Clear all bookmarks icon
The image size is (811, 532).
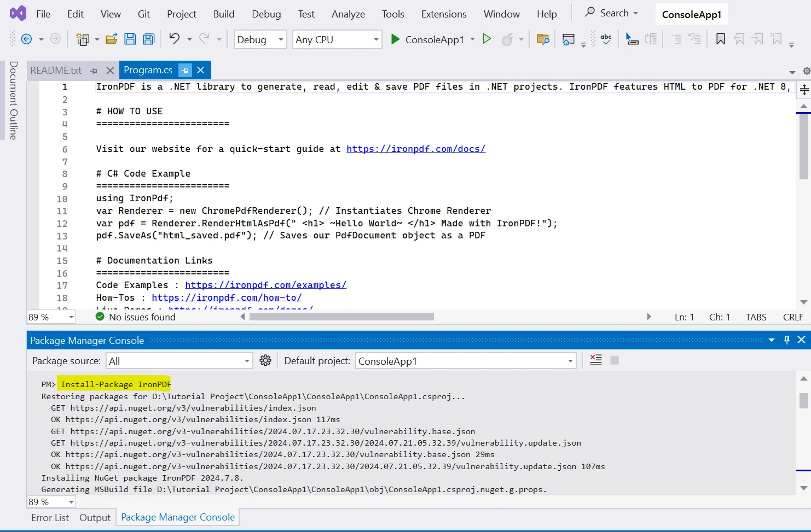777,39
